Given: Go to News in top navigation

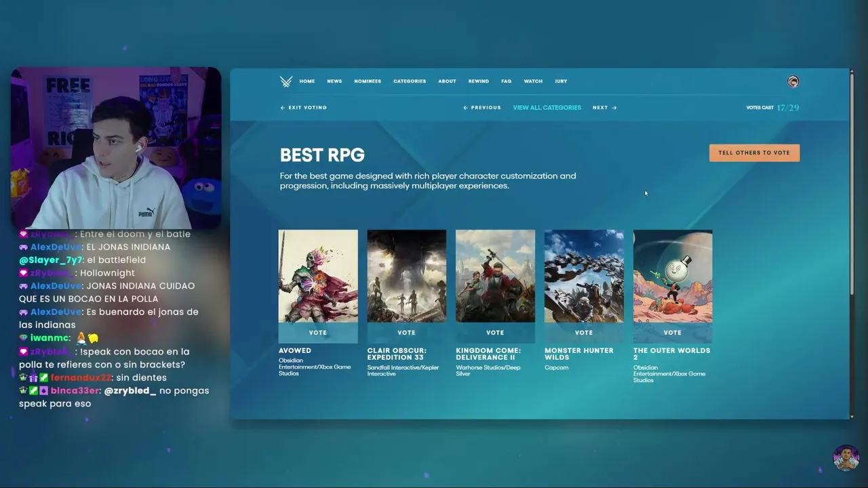Looking at the screenshot, I should (334, 81).
